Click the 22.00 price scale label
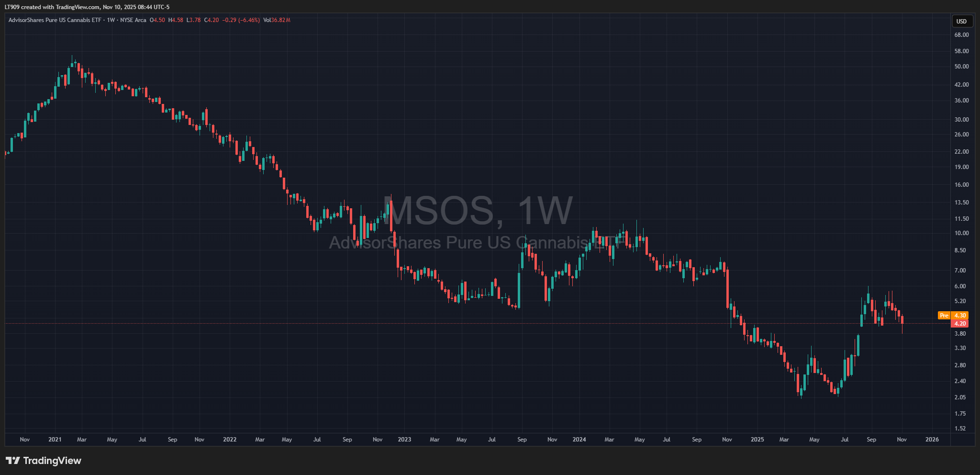This screenshot has width=980, height=475. 961,152
